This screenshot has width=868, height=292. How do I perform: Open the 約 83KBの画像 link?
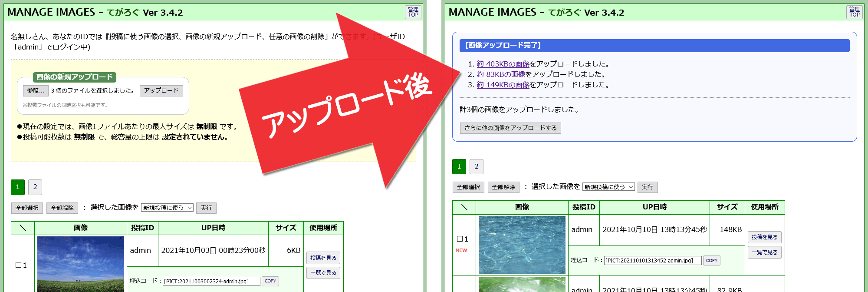(501, 74)
